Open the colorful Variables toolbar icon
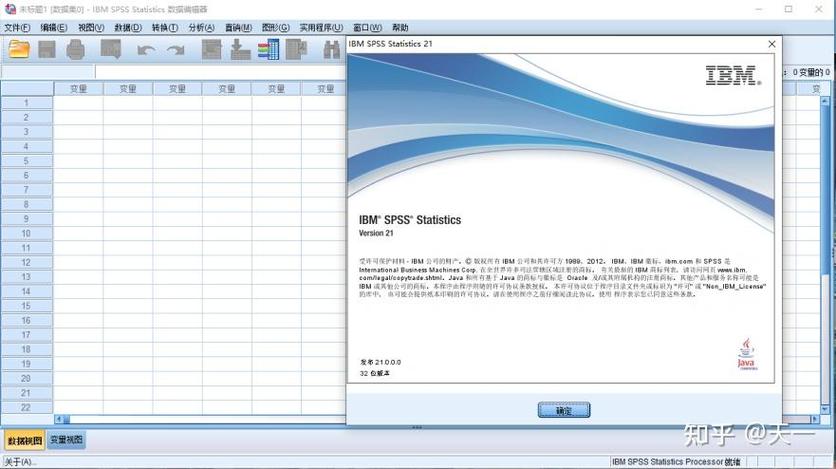 (269, 50)
